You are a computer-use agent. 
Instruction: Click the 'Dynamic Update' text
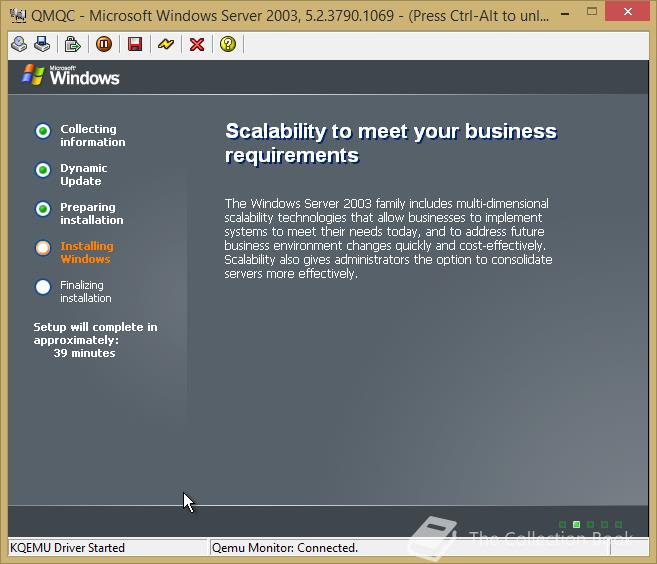[84, 174]
